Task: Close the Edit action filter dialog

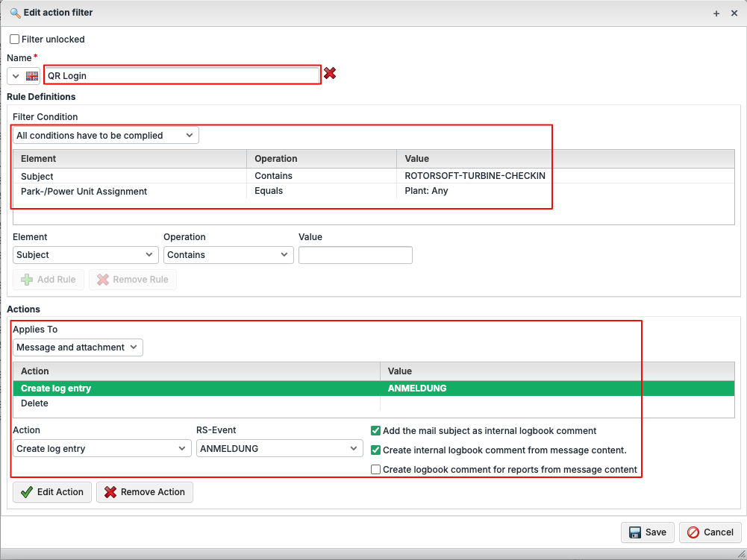Action: click(734, 13)
